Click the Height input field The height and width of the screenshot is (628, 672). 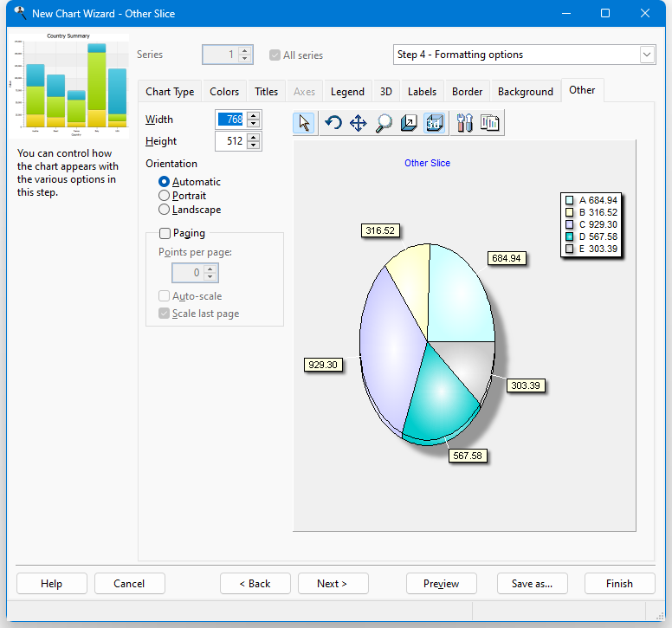232,141
